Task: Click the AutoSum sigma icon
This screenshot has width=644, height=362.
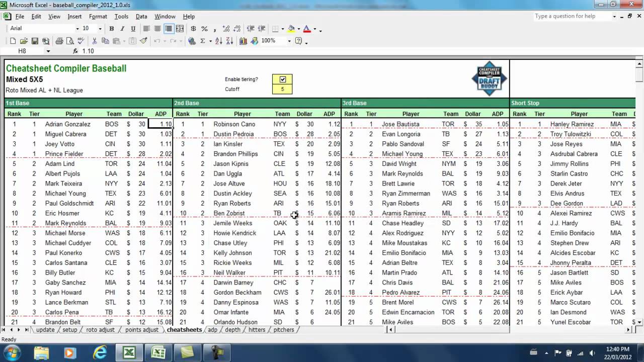Action: [x=203, y=41]
